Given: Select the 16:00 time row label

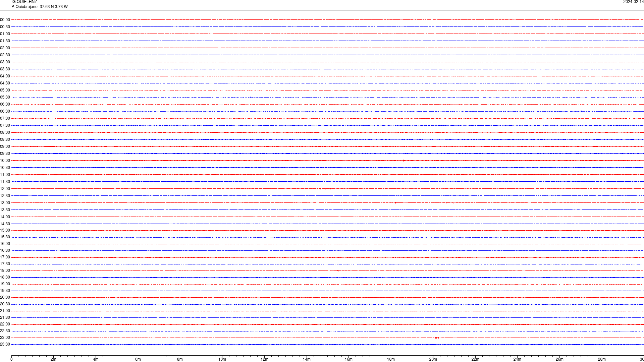Looking at the screenshot, I should point(5,244).
